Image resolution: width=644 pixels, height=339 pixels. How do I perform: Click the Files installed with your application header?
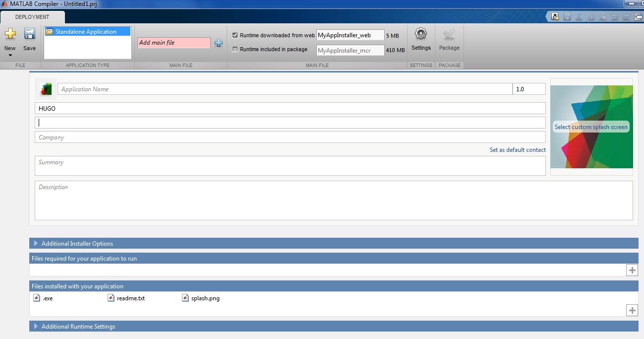[334, 286]
